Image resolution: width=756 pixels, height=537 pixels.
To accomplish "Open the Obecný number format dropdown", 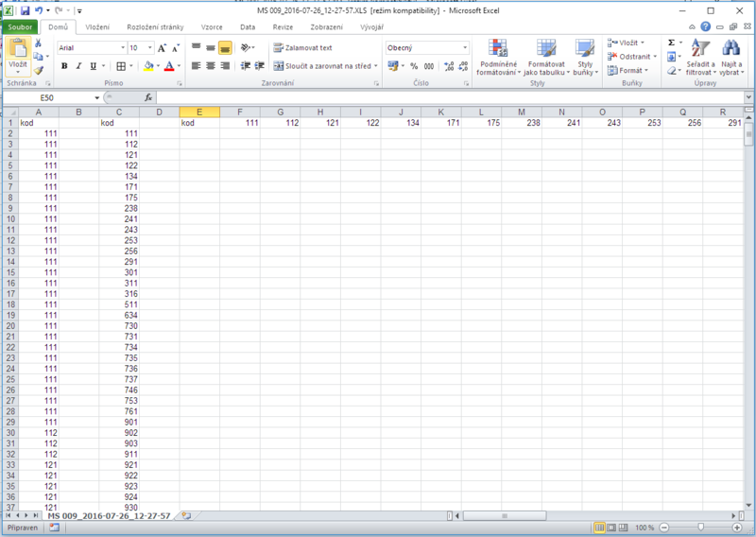I will point(465,48).
